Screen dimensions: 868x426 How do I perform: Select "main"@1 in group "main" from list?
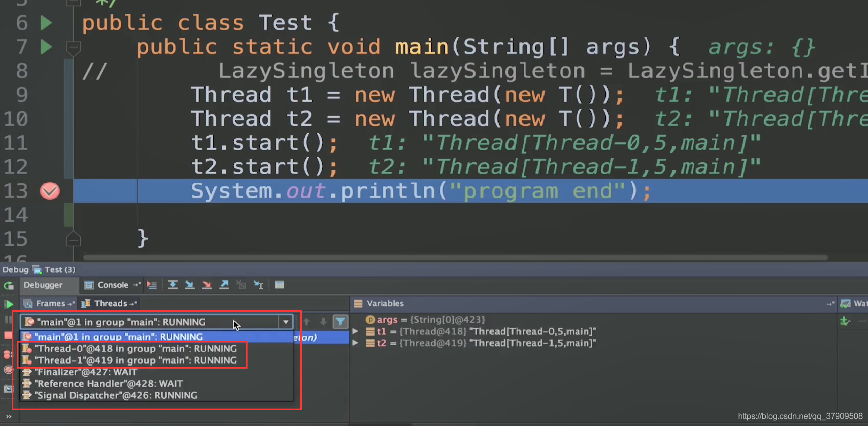tap(157, 337)
